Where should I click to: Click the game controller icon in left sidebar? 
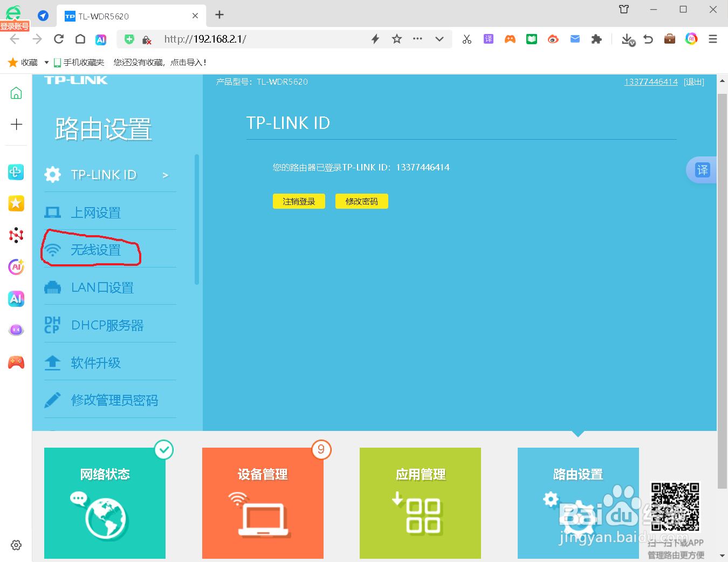click(16, 362)
